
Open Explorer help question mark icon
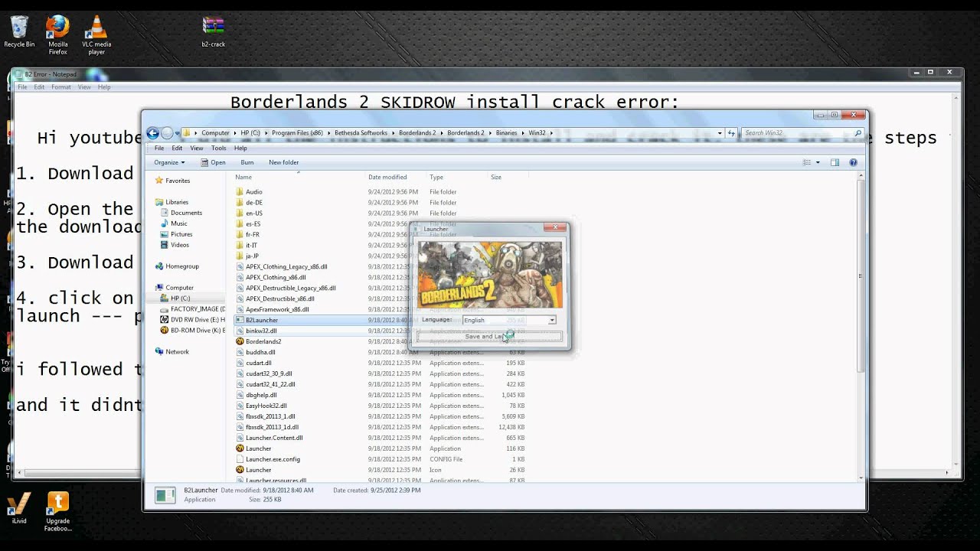(853, 162)
